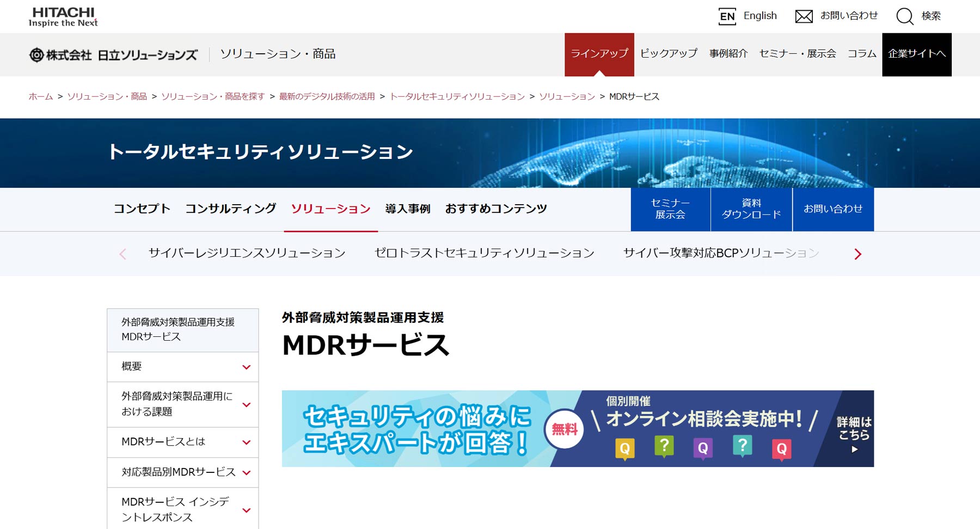
Task: Click ソリューション breadcrumb link
Action: click(567, 96)
